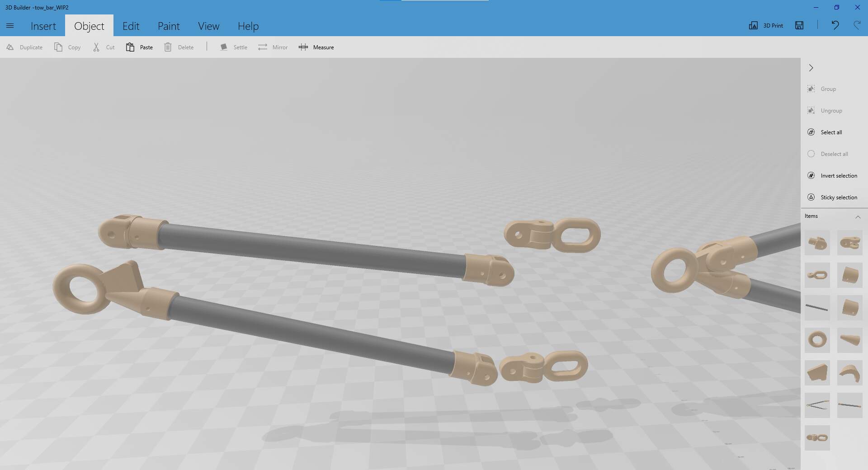Collapse the right side panel arrow
This screenshot has height=470, width=868.
[x=811, y=68]
